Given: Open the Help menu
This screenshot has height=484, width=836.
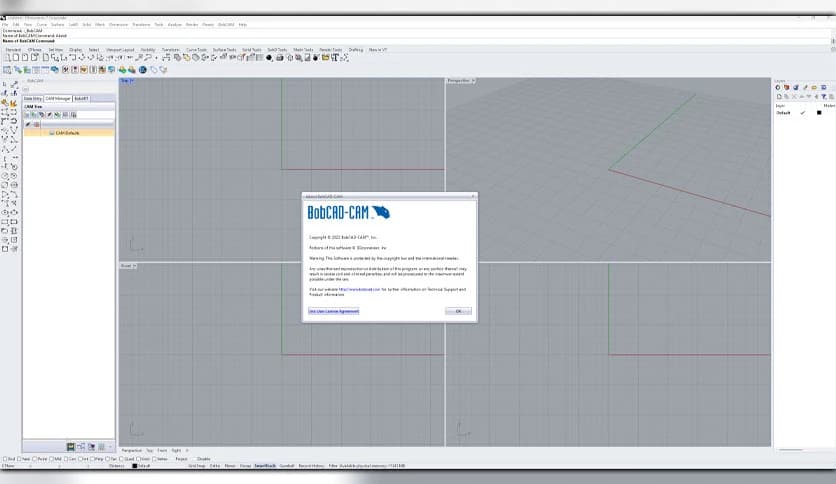Looking at the screenshot, I should pyautogui.click(x=243, y=25).
